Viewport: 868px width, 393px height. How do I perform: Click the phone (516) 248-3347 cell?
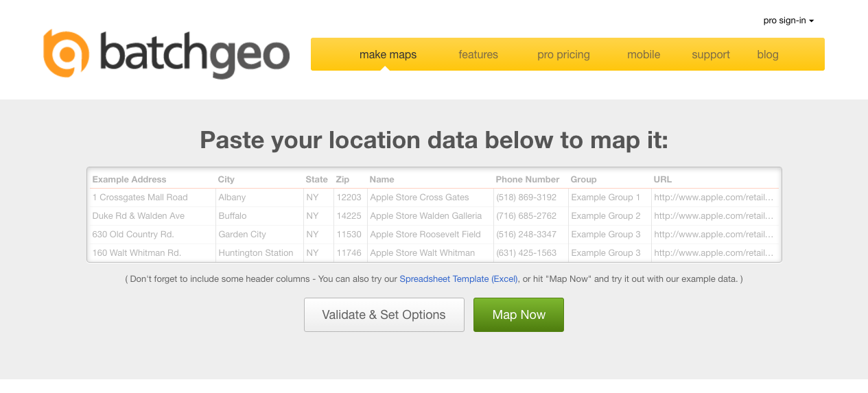[x=531, y=235]
